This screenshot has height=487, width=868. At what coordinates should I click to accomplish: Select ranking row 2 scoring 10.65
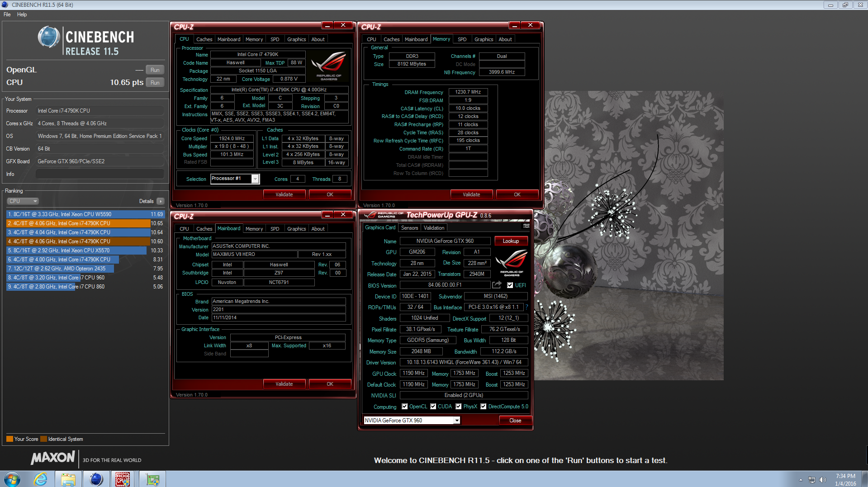click(85, 223)
